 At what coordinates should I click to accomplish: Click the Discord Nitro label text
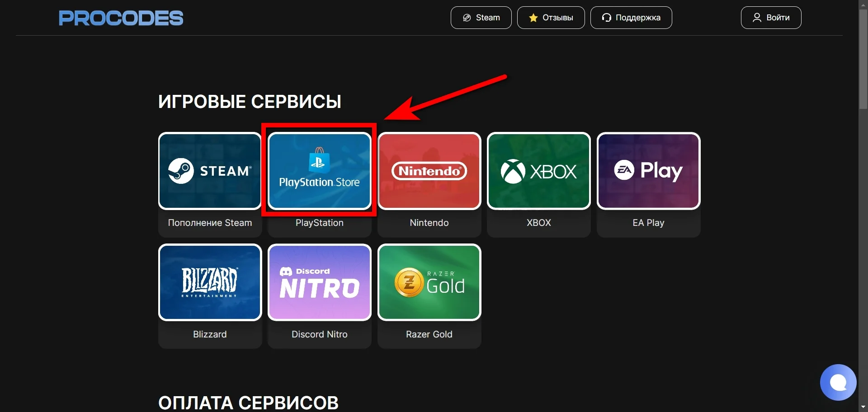tap(320, 334)
